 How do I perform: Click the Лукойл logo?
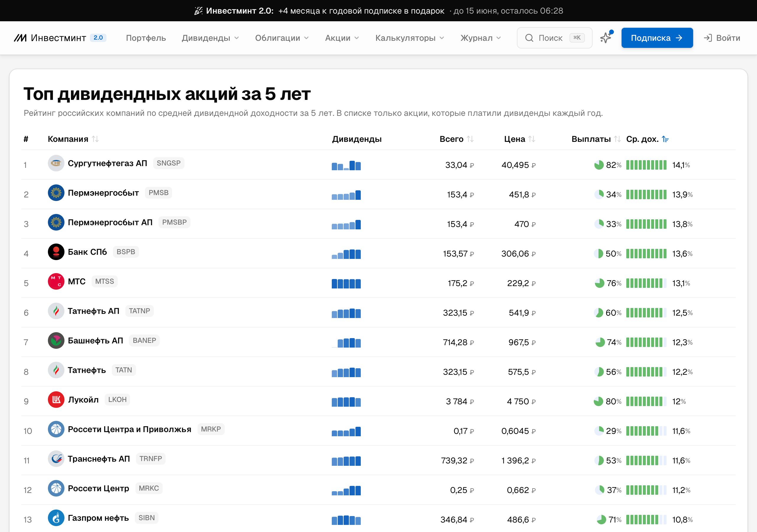pos(56,400)
